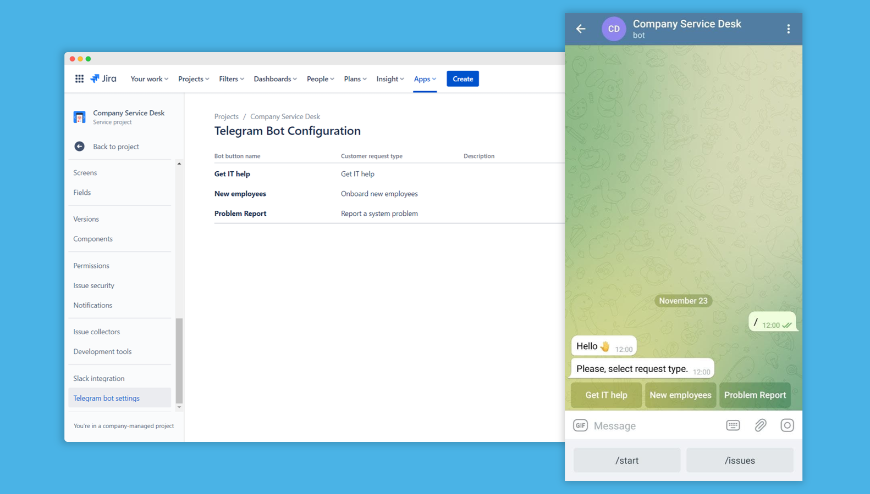Click the Company Service Desk chat title
The image size is (870, 494).
pos(687,24)
